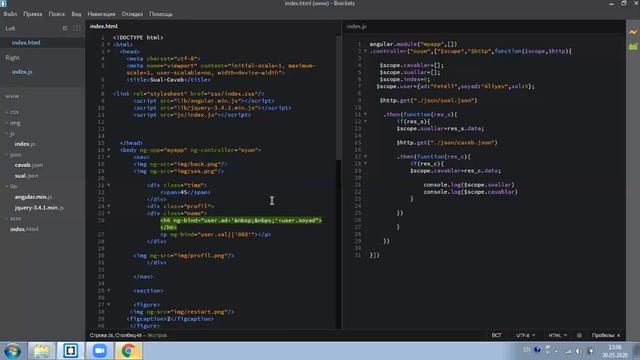Open the Windows Start button
640x360 pixels.
coord(12,351)
